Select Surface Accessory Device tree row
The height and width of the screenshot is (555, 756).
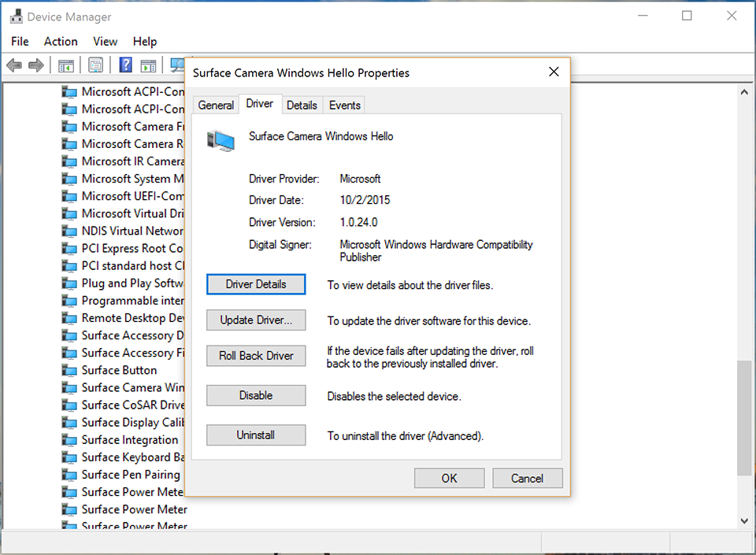(x=124, y=335)
